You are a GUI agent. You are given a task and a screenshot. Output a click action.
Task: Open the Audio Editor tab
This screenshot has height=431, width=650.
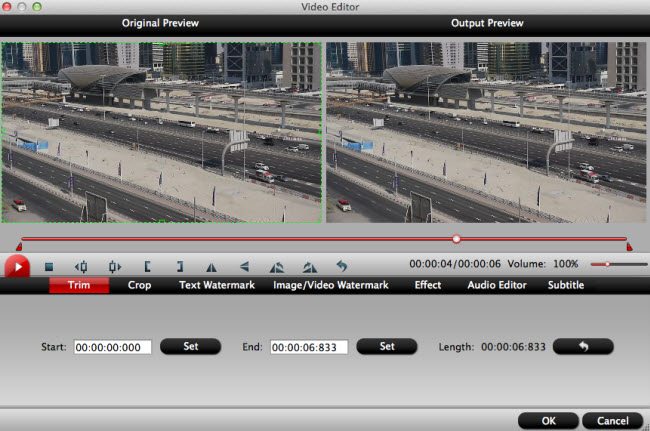point(497,285)
